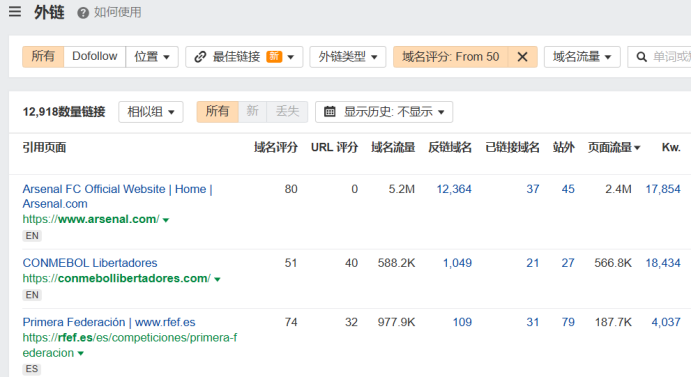Expand the conmebollibertadores.com URL arrow
692x378 pixels.
click(217, 279)
